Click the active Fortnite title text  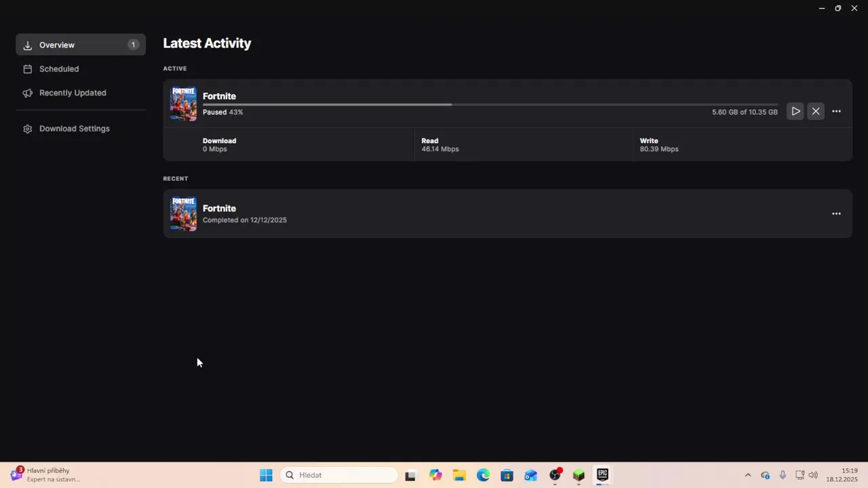219,96
